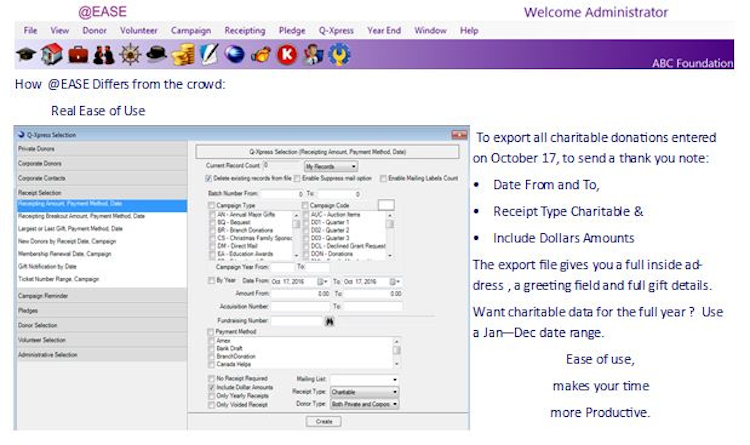Image resolution: width=750 pixels, height=445 pixels.
Task: Check D01 - Quarter 1 campaign code
Action: [306, 222]
